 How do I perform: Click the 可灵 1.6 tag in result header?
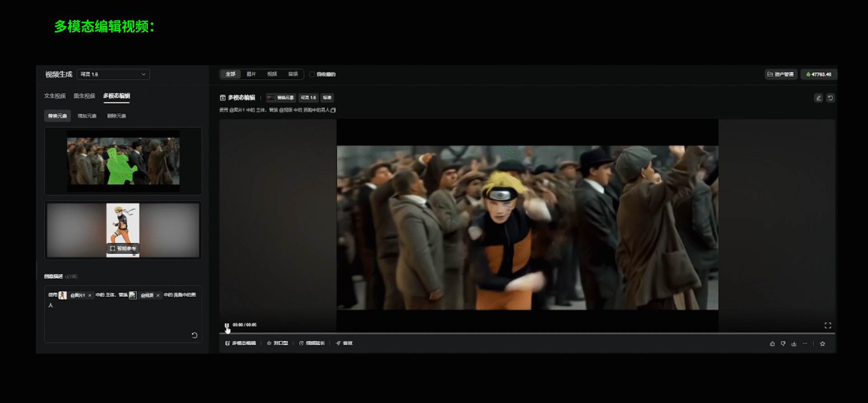tap(308, 98)
